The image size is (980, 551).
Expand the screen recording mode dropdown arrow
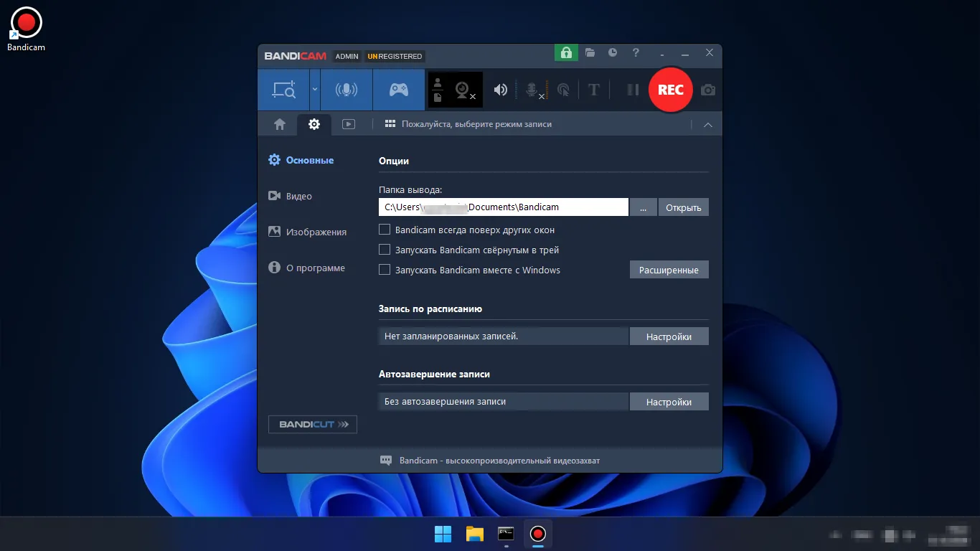click(315, 90)
